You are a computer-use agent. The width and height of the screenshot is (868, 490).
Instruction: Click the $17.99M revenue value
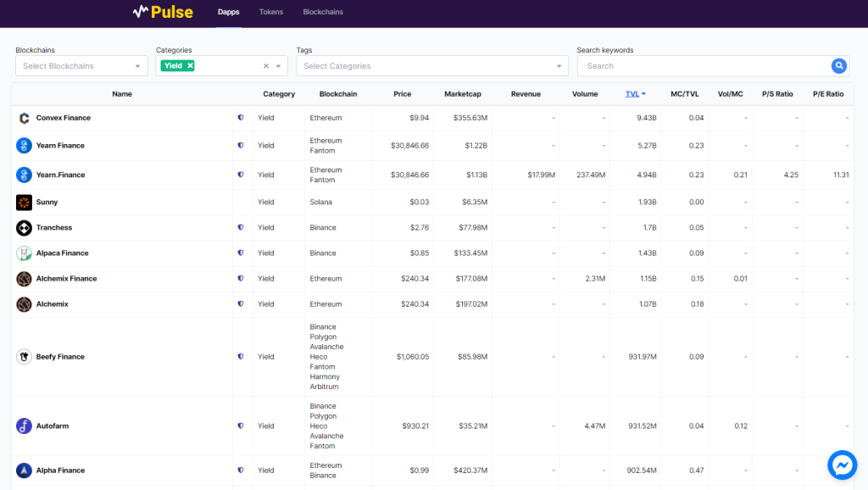click(542, 175)
